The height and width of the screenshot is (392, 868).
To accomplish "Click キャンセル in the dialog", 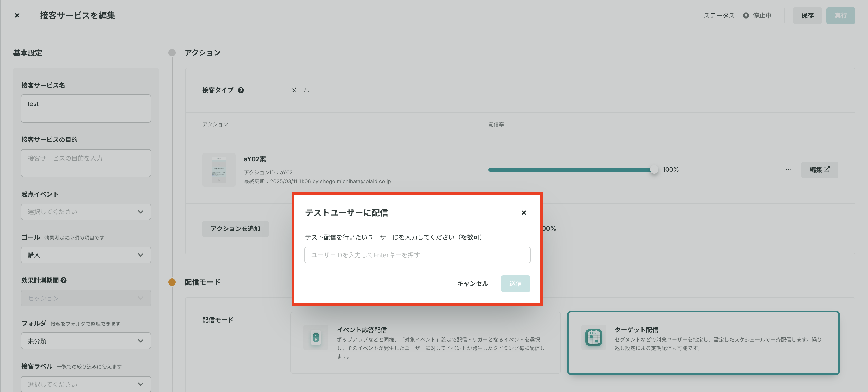I will pos(472,283).
